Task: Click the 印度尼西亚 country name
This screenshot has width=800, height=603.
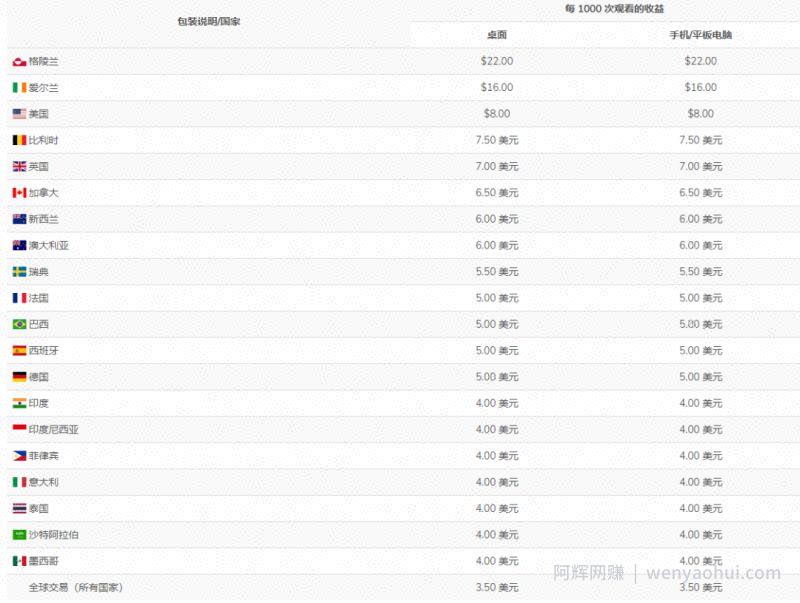Action: (54, 430)
